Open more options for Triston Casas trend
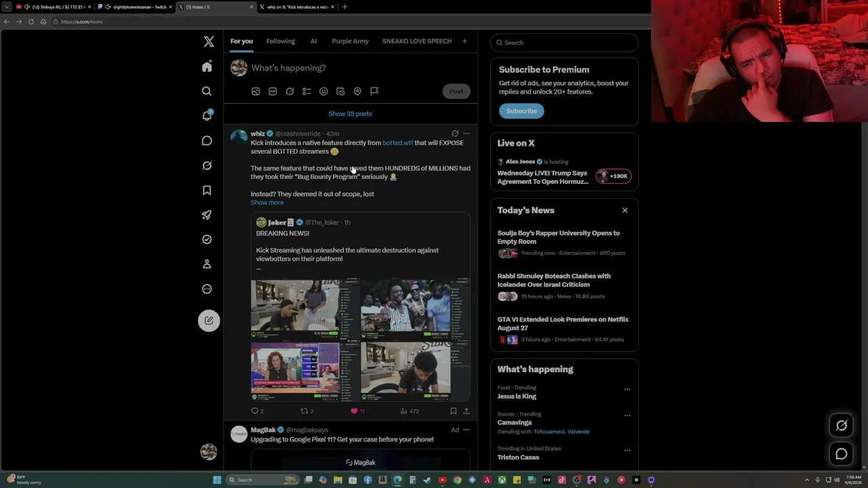 [627, 450]
